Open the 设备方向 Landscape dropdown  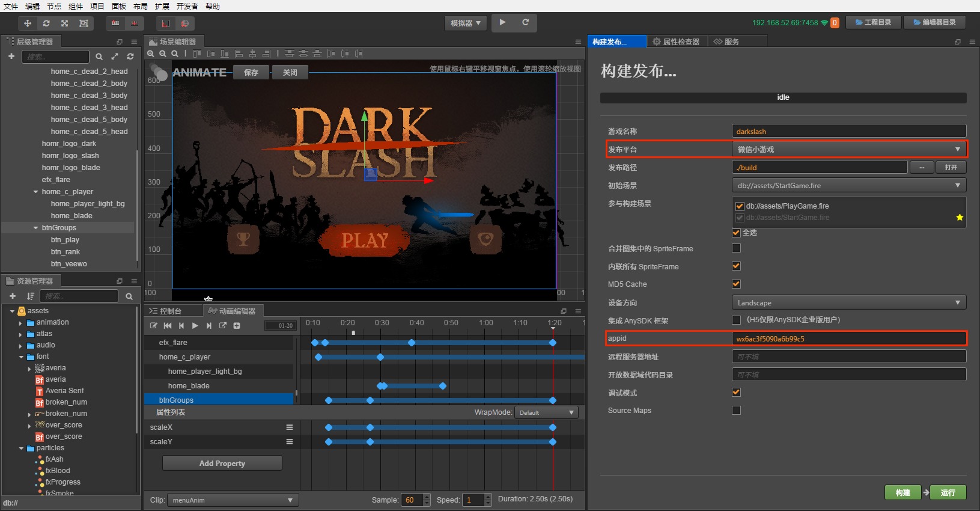click(848, 303)
